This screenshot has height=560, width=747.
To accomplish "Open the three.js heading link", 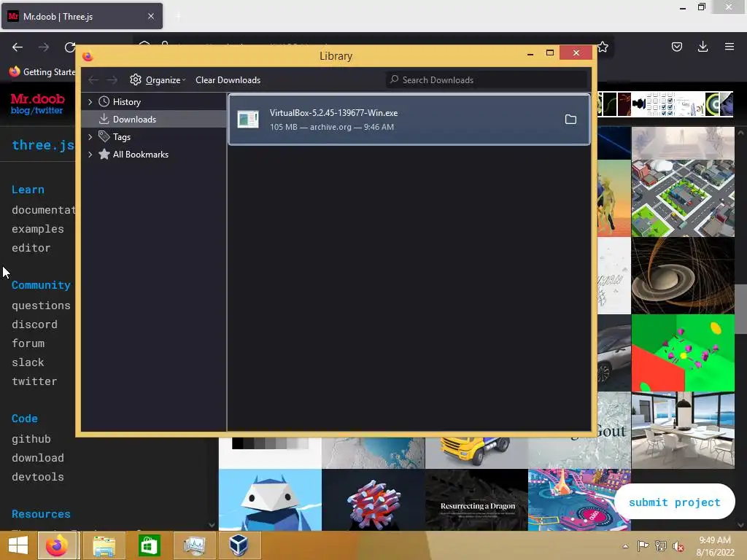I will click(x=43, y=145).
